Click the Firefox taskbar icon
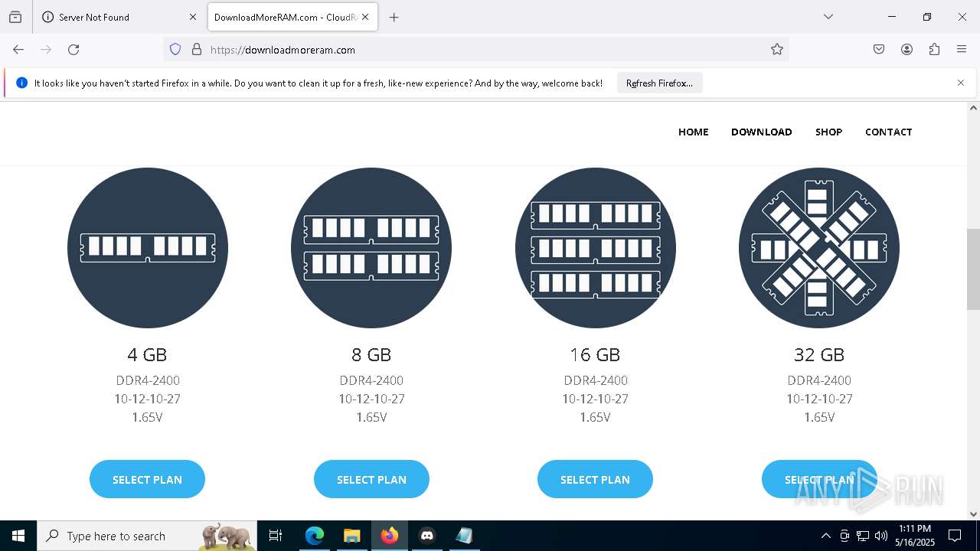The image size is (980, 551). tap(390, 536)
